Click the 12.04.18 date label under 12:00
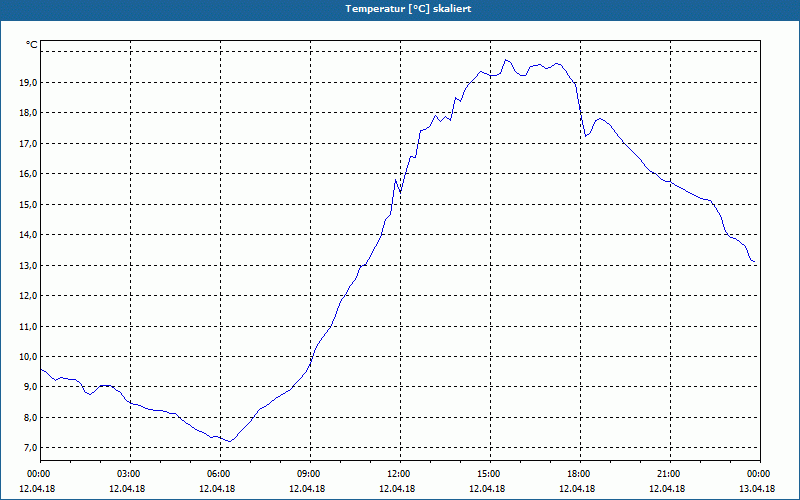The height and width of the screenshot is (500, 800). point(397,489)
